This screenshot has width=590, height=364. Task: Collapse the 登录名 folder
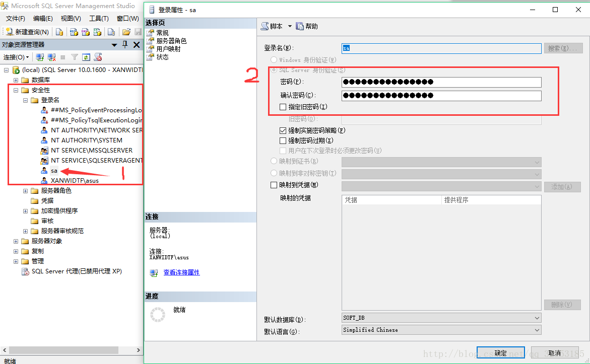(25, 100)
